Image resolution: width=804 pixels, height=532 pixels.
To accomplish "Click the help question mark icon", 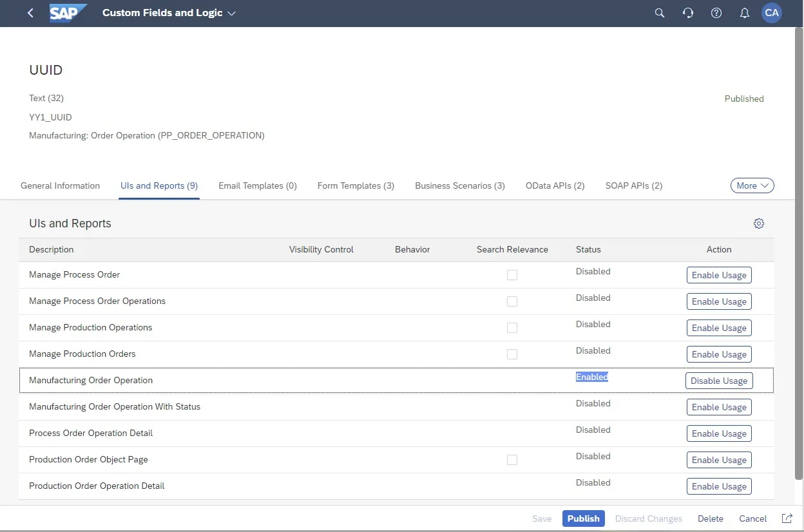I will 716,13.
